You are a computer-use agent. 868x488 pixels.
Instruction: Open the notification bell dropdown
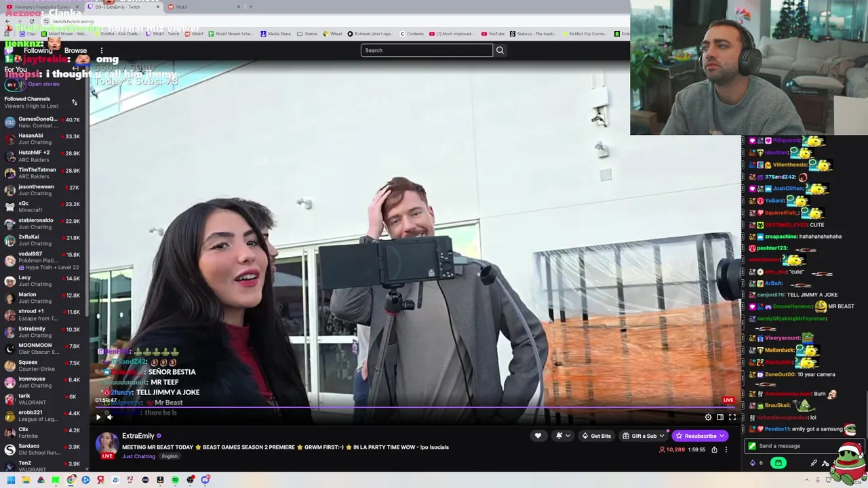[x=563, y=436]
